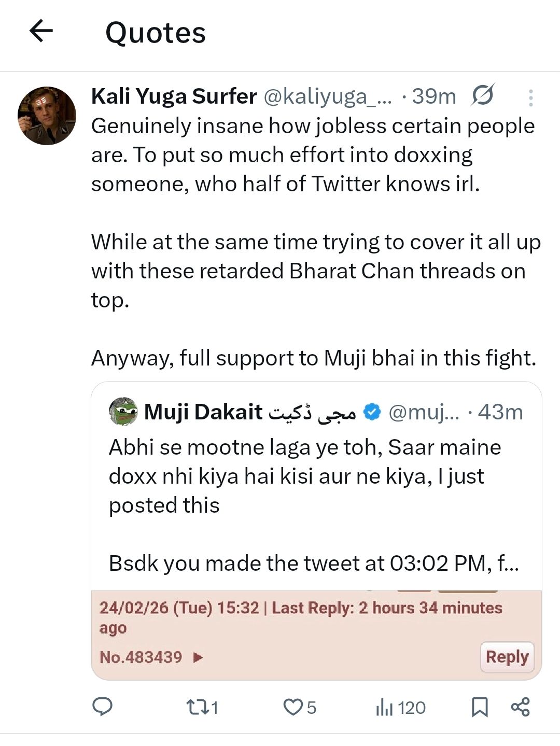Bookmark this quote tweet
The image size is (560, 746).
click(479, 707)
